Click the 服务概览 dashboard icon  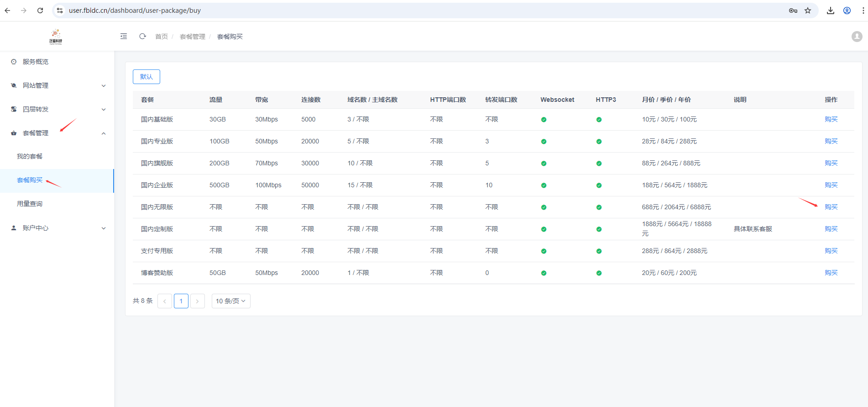[x=14, y=62]
